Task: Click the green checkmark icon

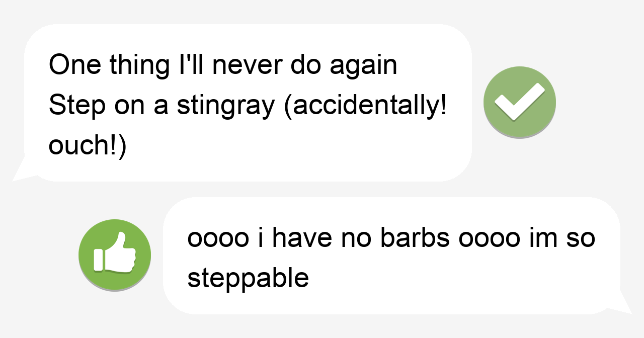Action: [x=520, y=102]
